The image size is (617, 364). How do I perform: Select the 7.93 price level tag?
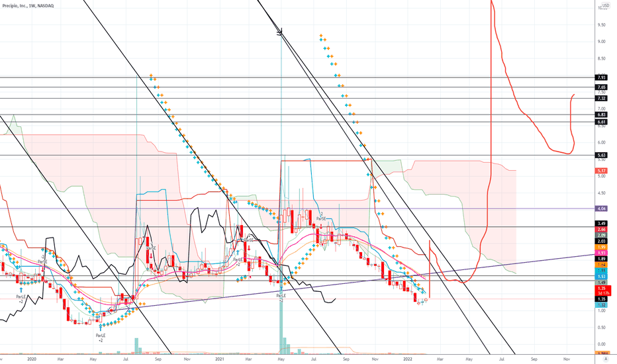click(602, 77)
